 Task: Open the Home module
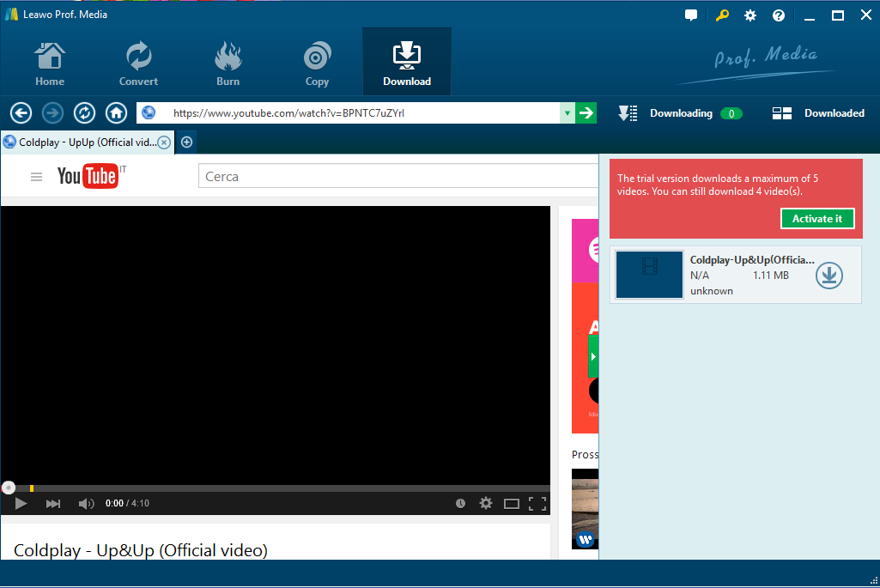tap(50, 64)
